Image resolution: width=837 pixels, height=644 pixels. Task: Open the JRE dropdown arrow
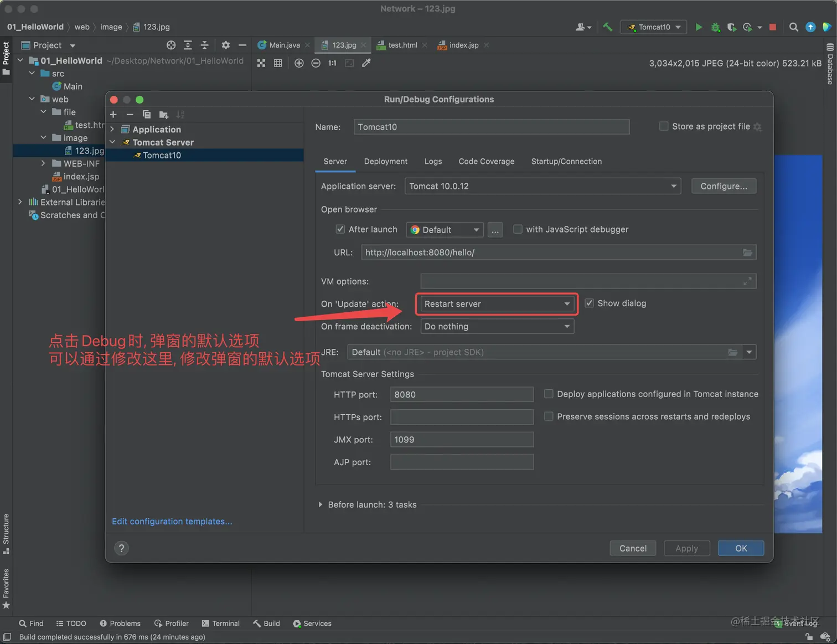pyautogui.click(x=749, y=352)
